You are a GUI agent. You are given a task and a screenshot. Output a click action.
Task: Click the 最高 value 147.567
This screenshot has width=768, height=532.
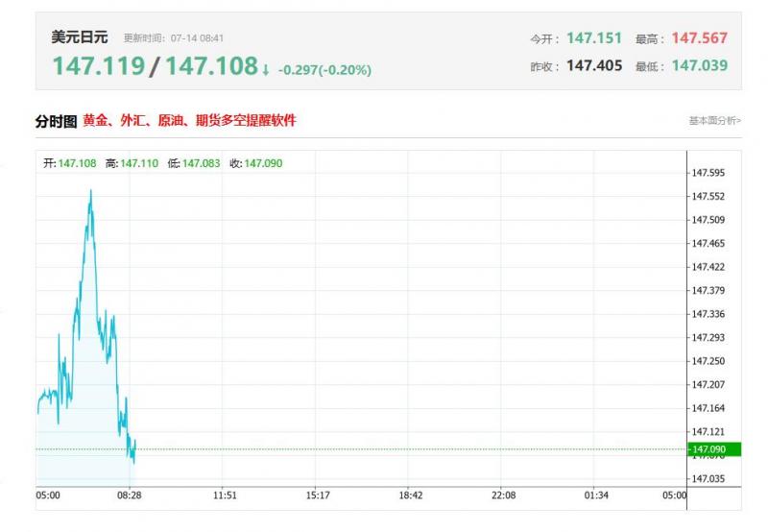[x=700, y=38]
